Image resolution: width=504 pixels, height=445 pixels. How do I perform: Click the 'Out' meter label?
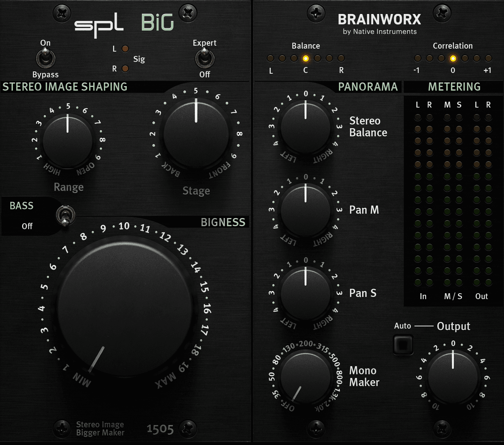coord(482,296)
